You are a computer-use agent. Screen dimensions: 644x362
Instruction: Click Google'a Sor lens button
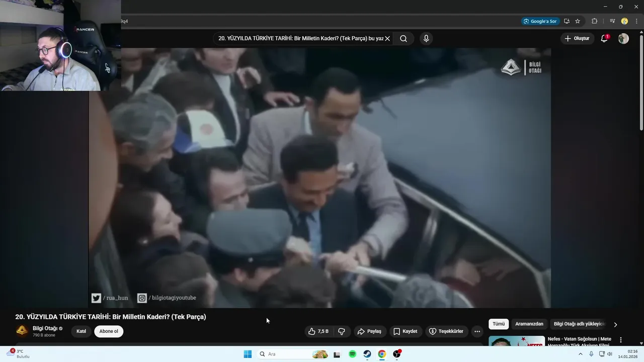(x=540, y=21)
